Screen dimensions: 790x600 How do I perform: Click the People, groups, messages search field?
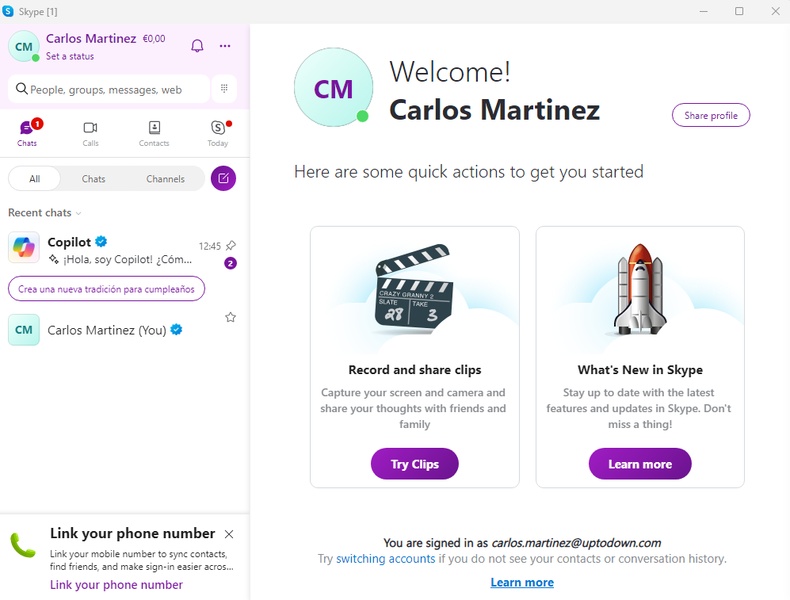(110, 89)
